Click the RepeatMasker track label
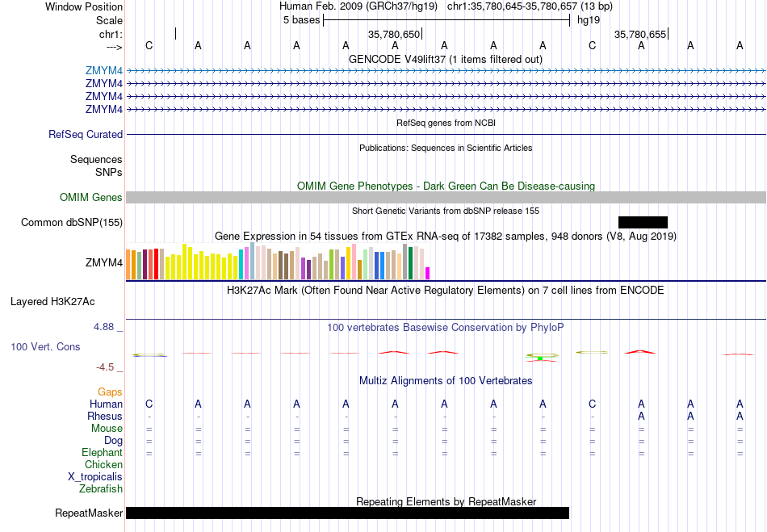 89,513
